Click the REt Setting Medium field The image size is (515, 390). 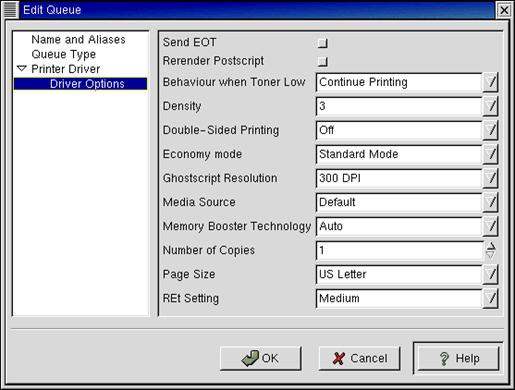tap(399, 298)
